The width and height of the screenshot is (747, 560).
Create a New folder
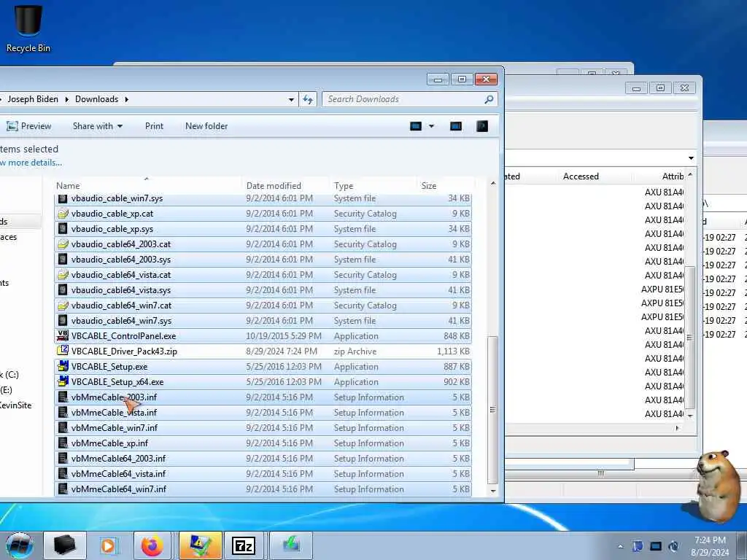pyautogui.click(x=206, y=126)
